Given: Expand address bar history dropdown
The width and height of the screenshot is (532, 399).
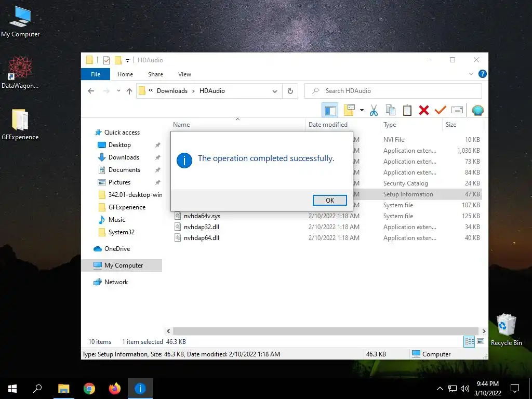Looking at the screenshot, I should point(274,91).
